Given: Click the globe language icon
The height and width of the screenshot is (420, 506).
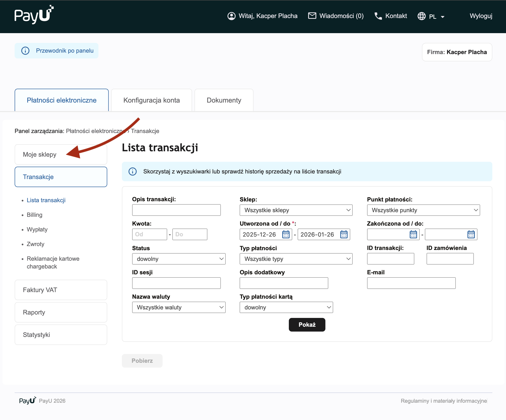Looking at the screenshot, I should coord(421,16).
